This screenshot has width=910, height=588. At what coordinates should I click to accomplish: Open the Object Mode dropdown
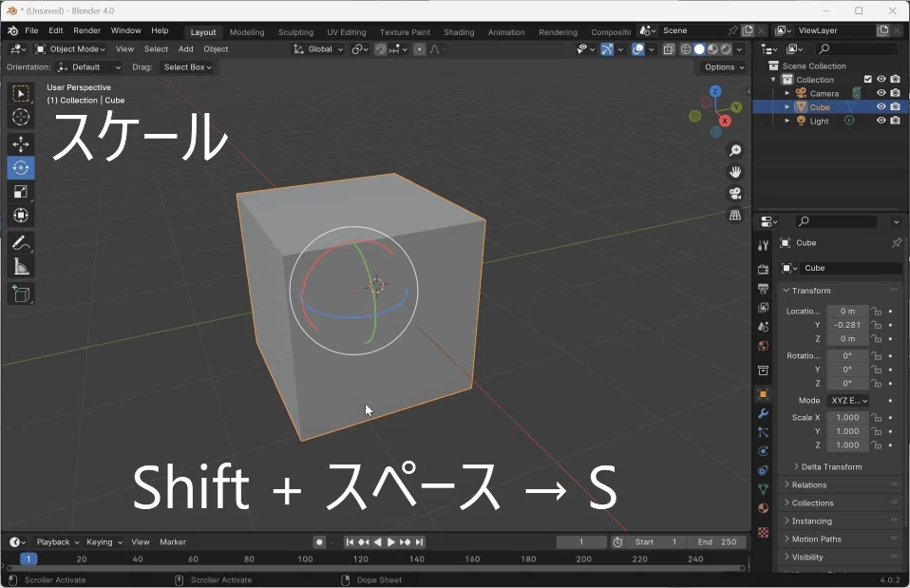[x=71, y=49]
